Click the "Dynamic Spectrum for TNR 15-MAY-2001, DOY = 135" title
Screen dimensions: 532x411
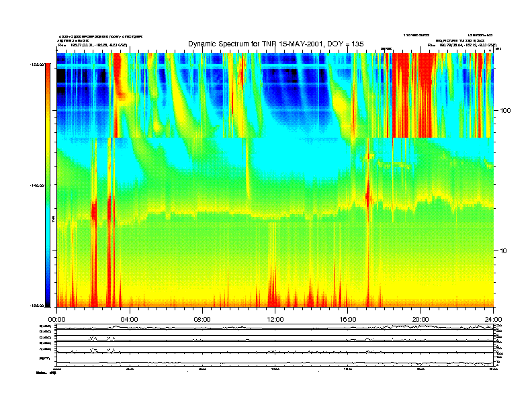pyautogui.click(x=275, y=44)
